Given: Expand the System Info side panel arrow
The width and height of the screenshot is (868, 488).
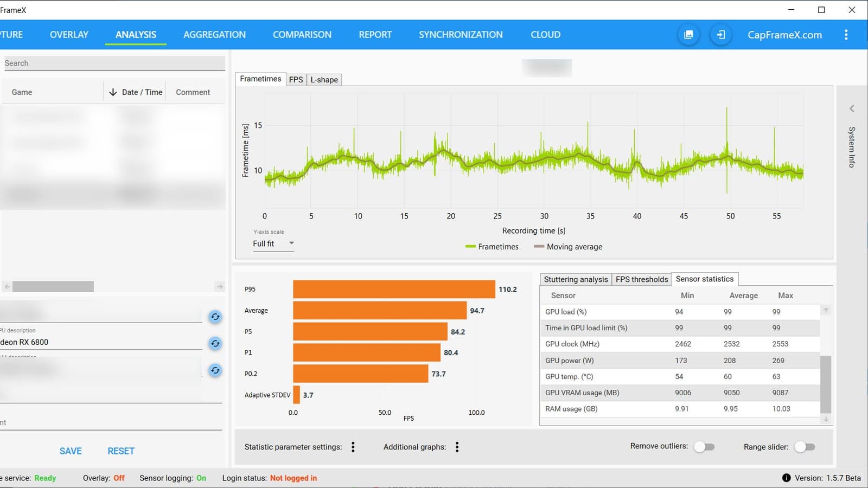Looking at the screenshot, I should tap(852, 108).
